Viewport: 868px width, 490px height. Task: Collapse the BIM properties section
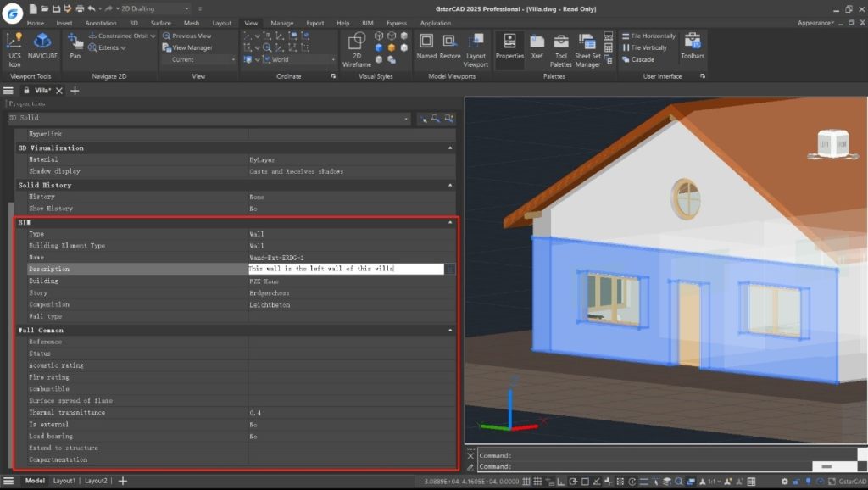tap(450, 222)
